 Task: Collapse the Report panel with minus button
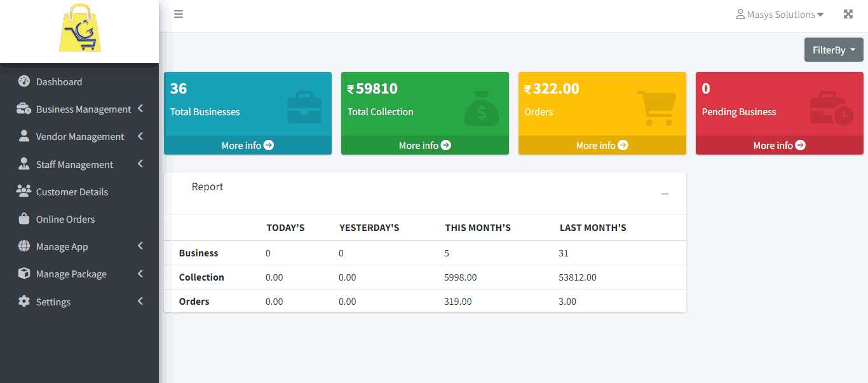click(x=665, y=193)
